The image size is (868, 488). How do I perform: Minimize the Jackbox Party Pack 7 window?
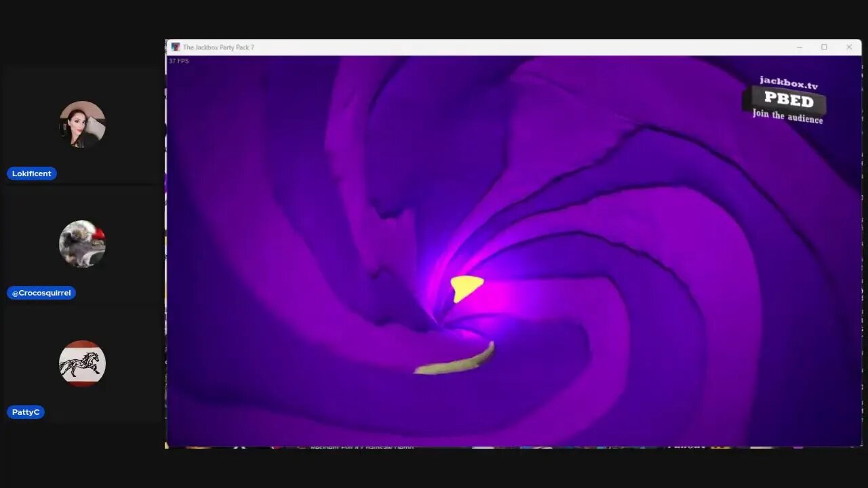click(x=800, y=47)
